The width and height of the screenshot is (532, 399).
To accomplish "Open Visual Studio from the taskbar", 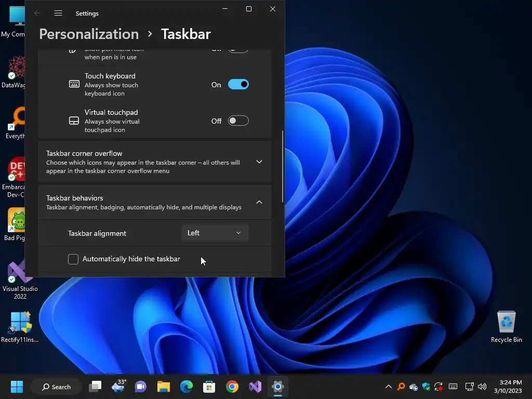I will (x=255, y=387).
